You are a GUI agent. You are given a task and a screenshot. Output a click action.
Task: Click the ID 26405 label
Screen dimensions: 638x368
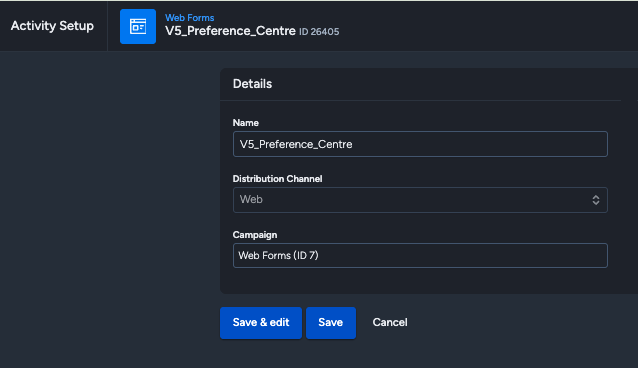click(x=319, y=32)
